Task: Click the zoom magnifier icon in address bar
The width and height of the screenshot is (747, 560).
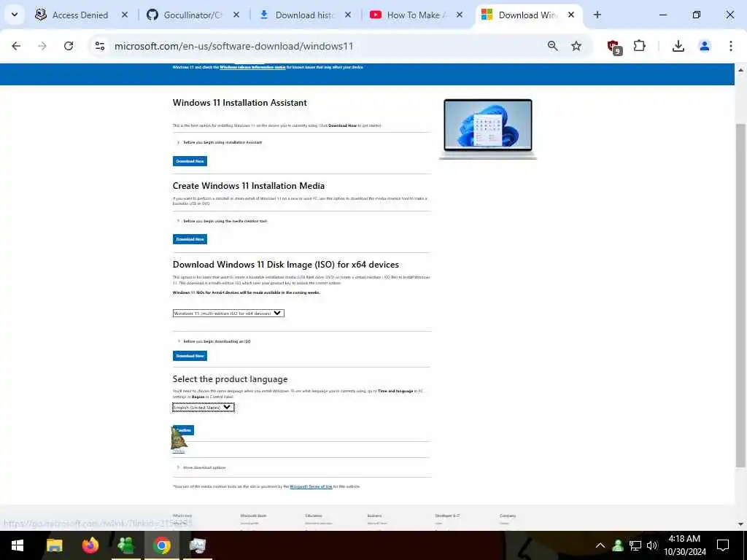Action: click(x=553, y=46)
